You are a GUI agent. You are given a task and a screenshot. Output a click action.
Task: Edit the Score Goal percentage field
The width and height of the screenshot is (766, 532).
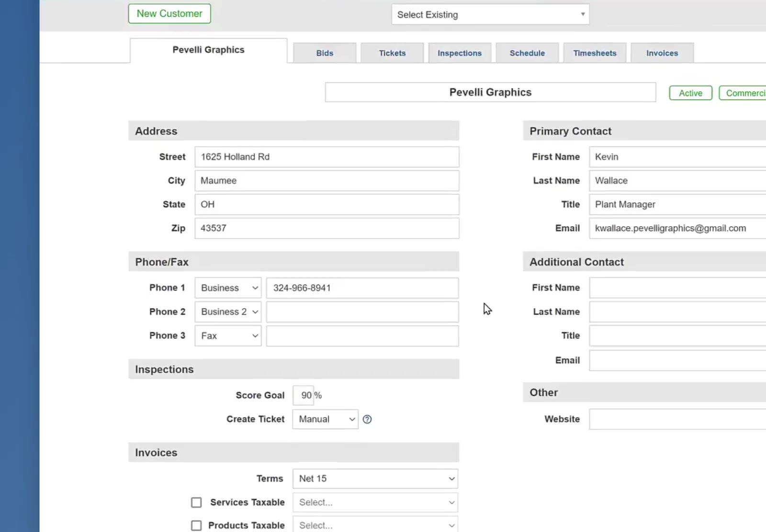pos(304,395)
